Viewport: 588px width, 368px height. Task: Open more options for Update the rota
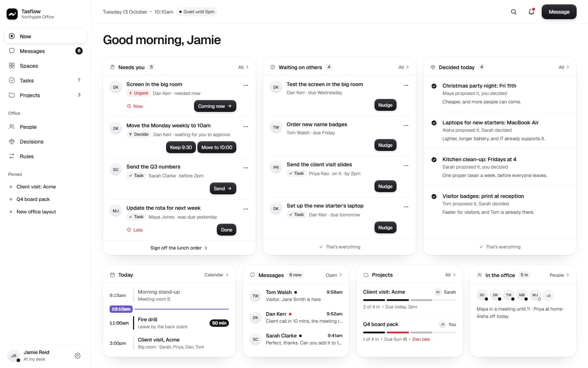click(x=246, y=209)
